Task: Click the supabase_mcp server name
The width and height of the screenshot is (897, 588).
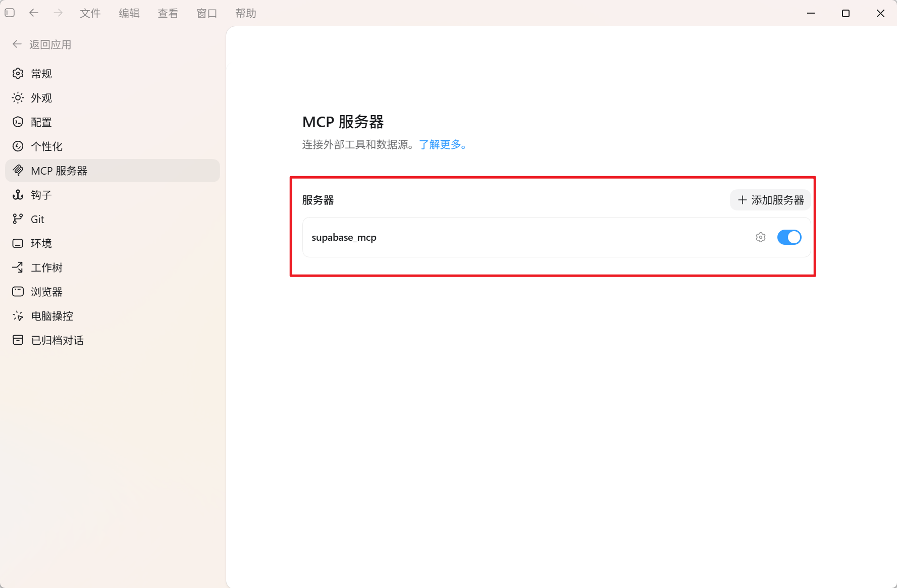Action: 344,238
